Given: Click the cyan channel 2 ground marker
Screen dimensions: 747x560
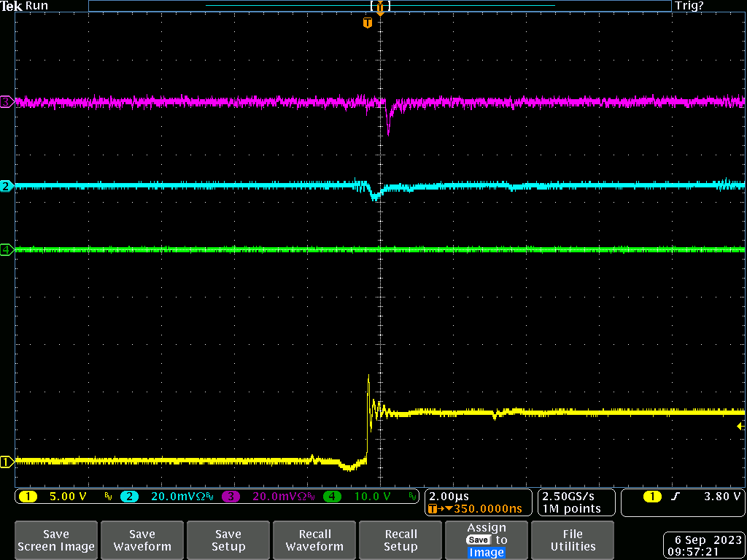Looking at the screenshot, I should [6, 187].
